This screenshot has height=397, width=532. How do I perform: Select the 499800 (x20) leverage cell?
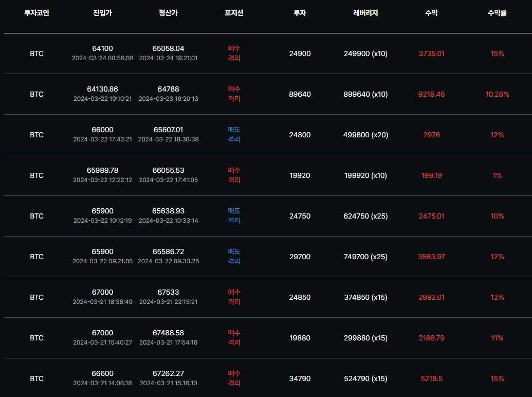coord(365,135)
